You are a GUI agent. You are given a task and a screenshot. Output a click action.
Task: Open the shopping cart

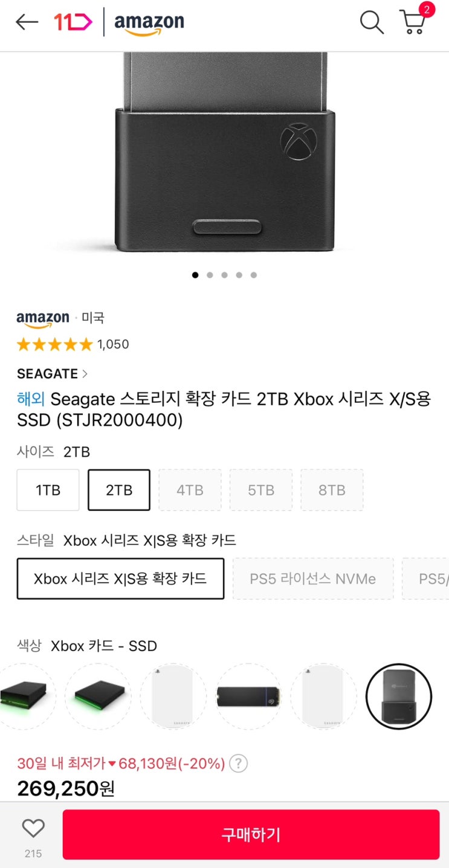(413, 22)
